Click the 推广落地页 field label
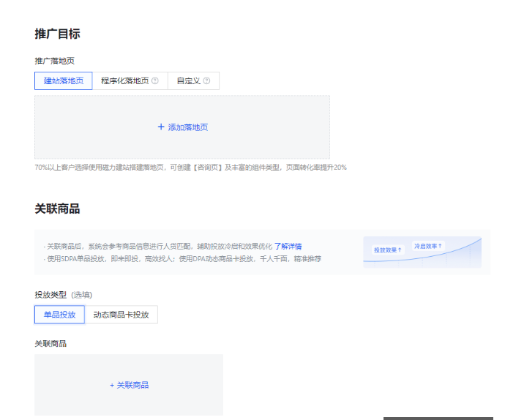505x420 pixels. click(54, 61)
